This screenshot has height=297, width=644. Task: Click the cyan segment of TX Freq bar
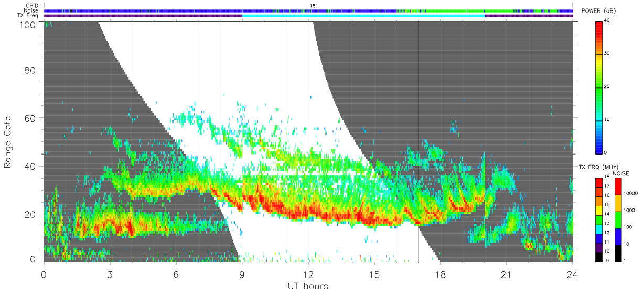point(363,16)
